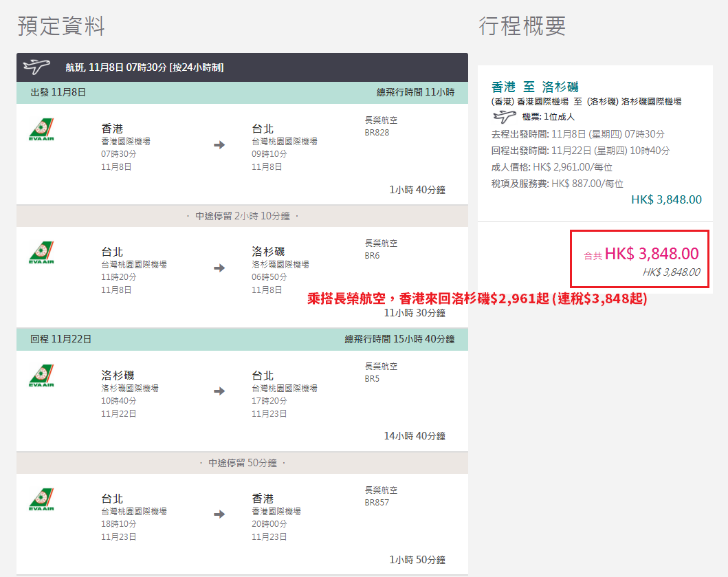The height and width of the screenshot is (577, 728).
Task: Click the arrow between 洛杉磯 and 台北 on BR5
Action: pyautogui.click(x=219, y=391)
